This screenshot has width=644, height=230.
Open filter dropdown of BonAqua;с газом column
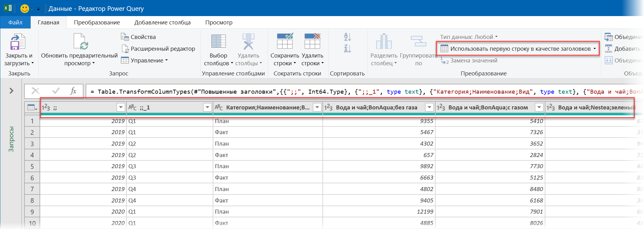(539, 107)
